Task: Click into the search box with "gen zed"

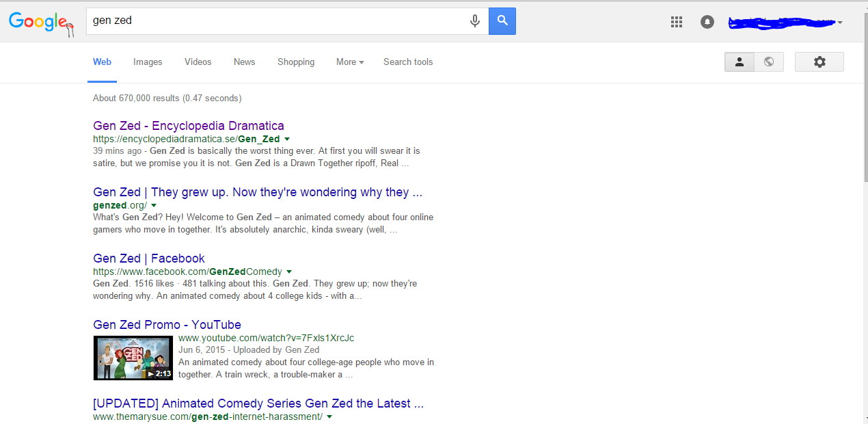Action: point(273,21)
